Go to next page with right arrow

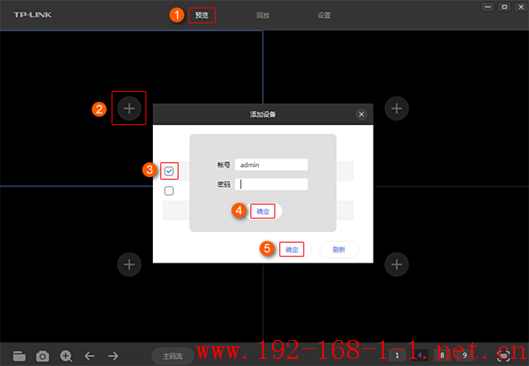click(x=113, y=356)
